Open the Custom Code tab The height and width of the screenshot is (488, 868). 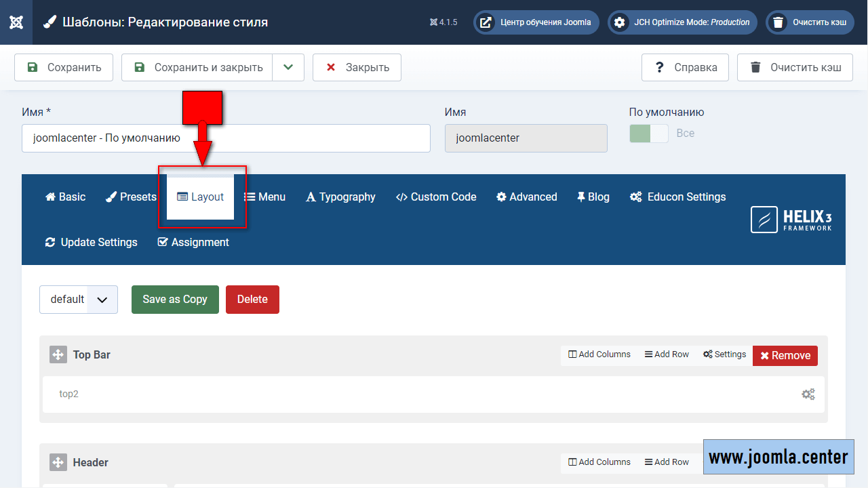[435, 197]
